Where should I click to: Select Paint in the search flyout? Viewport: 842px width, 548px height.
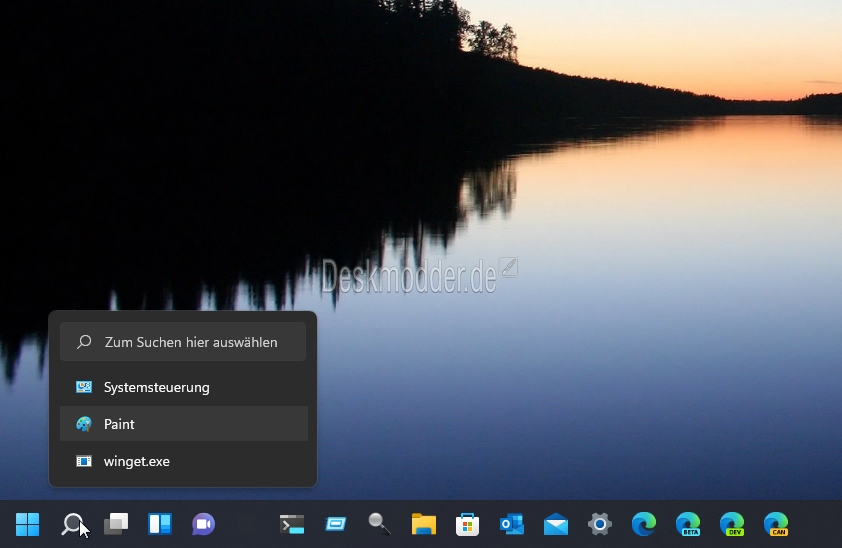[x=183, y=424]
